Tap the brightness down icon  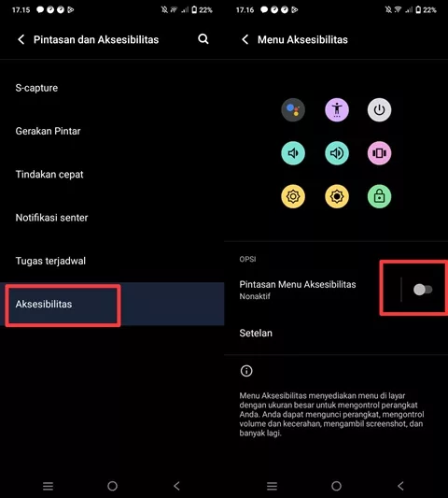[293, 196]
